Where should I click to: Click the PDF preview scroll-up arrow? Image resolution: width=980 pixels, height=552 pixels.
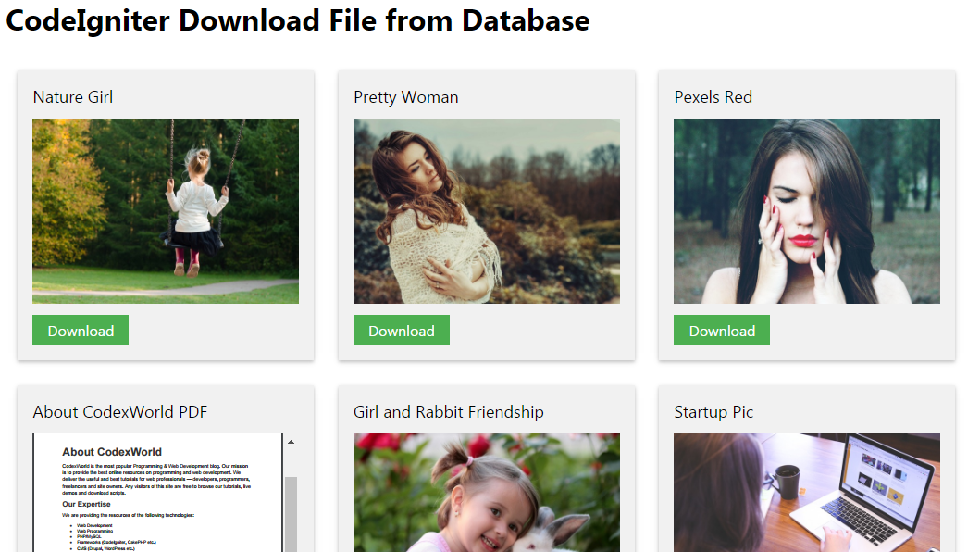pyautogui.click(x=292, y=442)
